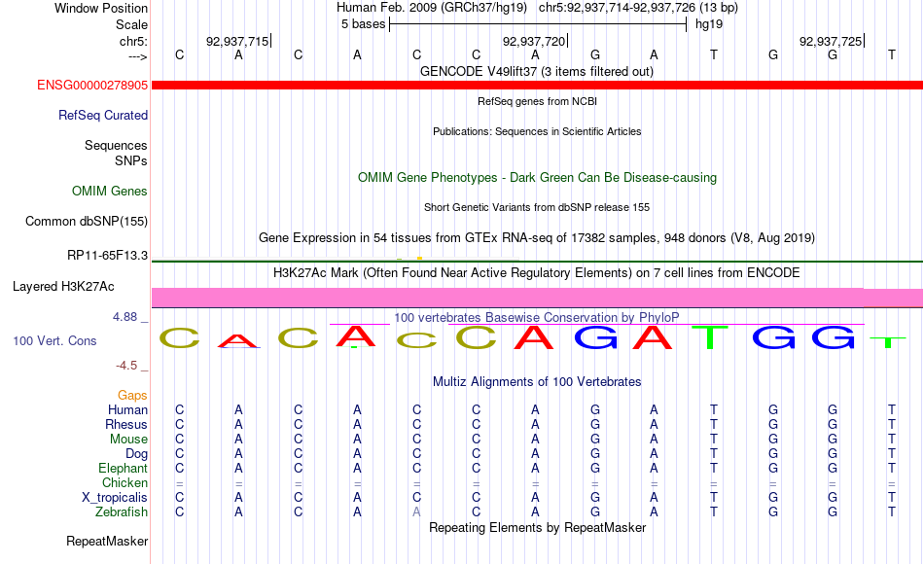The image size is (924, 564).
Task: Open the ENSG00000278905 gene label
Action: click(92, 85)
